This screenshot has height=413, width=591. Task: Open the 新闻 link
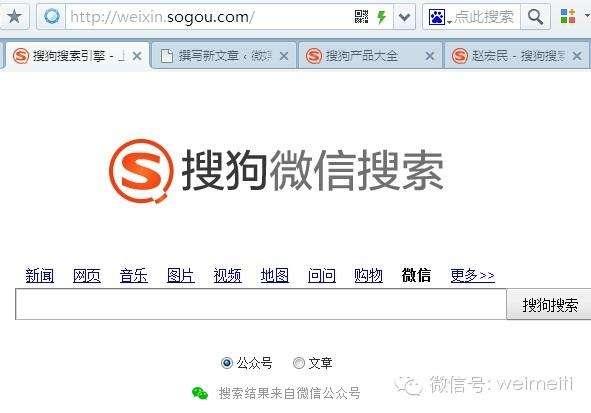click(x=40, y=275)
